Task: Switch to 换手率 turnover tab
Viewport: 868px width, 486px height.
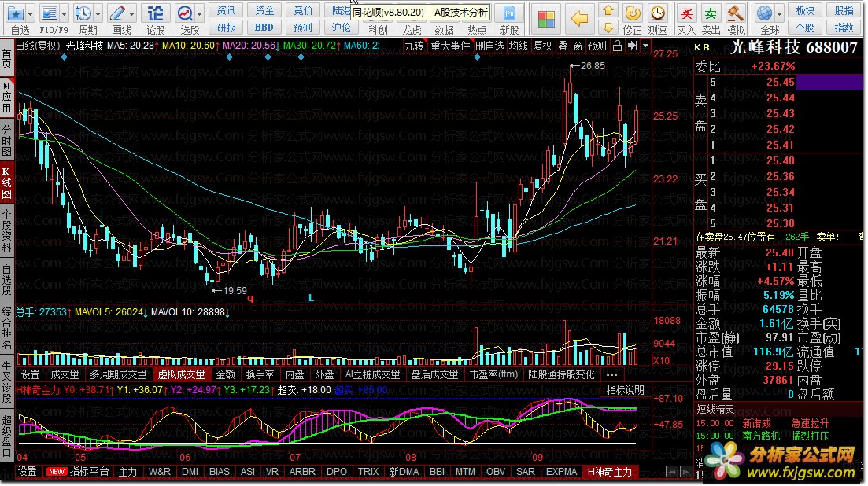Action: (260, 375)
